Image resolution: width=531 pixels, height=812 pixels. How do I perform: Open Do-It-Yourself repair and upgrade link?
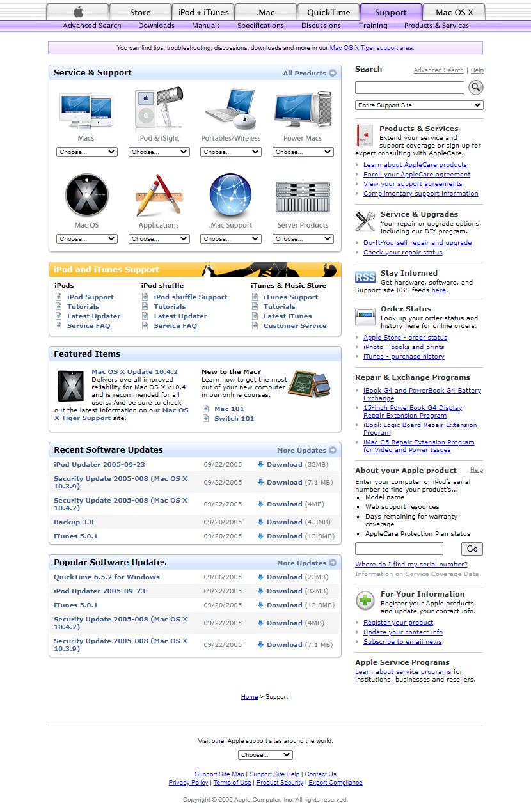[418, 243]
